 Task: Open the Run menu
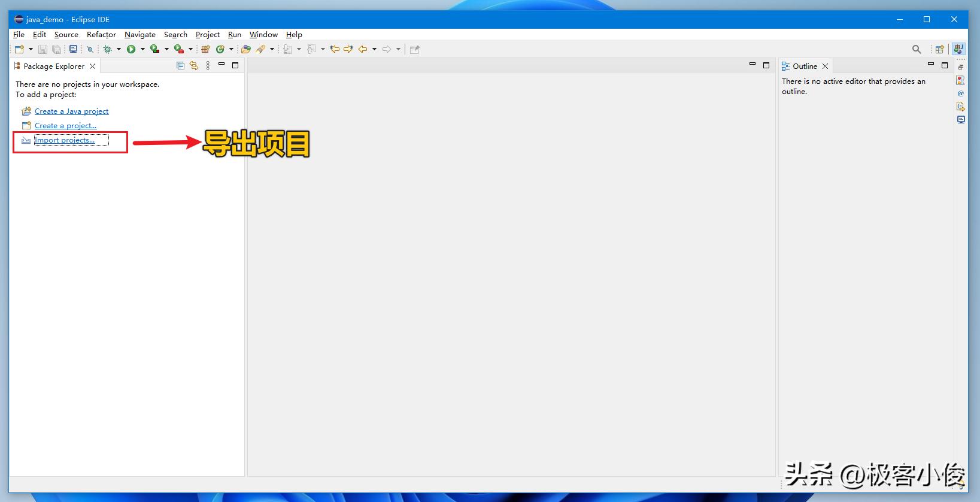click(x=235, y=35)
